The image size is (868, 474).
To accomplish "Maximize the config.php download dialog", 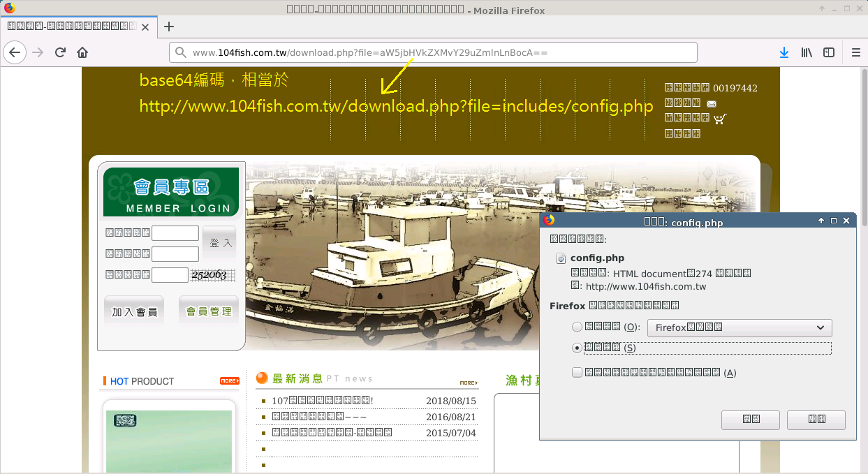I will pos(834,221).
